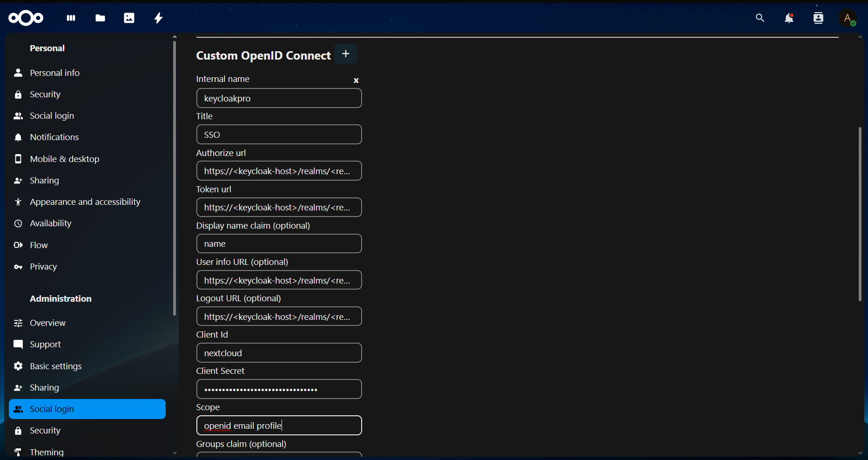
Task: Click the Personal section header
Action: [47, 48]
